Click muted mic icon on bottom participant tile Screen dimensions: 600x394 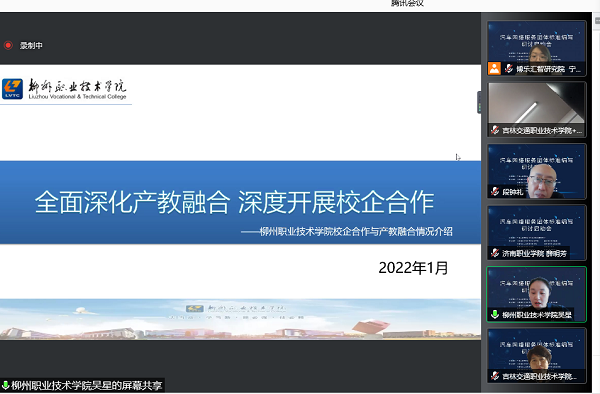(495, 376)
